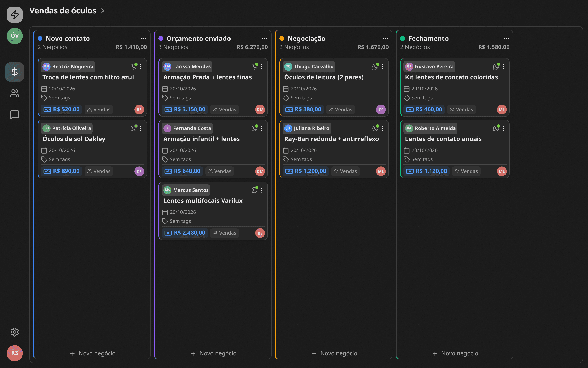Open the three-dot menu on Patrícia Oliveira card
Viewport: 588px width, 368px height.
[x=141, y=128]
